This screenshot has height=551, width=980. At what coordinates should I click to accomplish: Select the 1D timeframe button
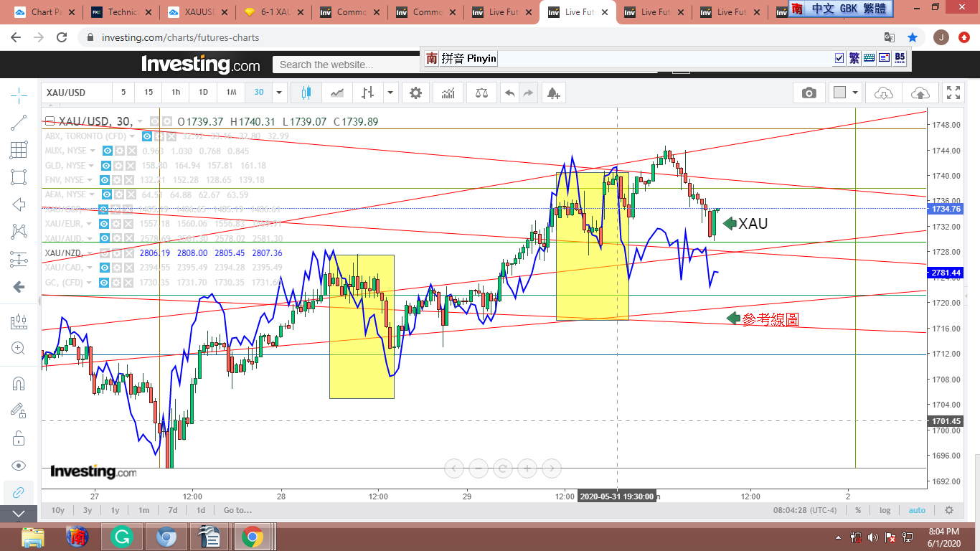(x=203, y=93)
